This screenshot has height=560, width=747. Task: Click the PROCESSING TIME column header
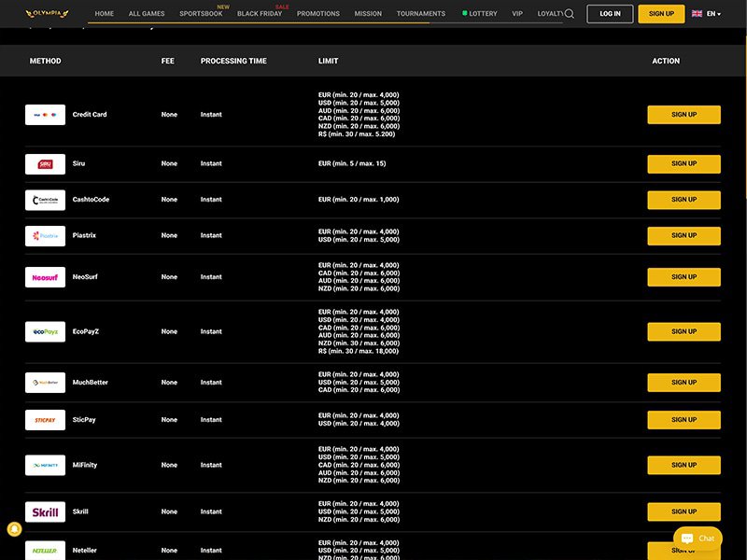pos(233,61)
